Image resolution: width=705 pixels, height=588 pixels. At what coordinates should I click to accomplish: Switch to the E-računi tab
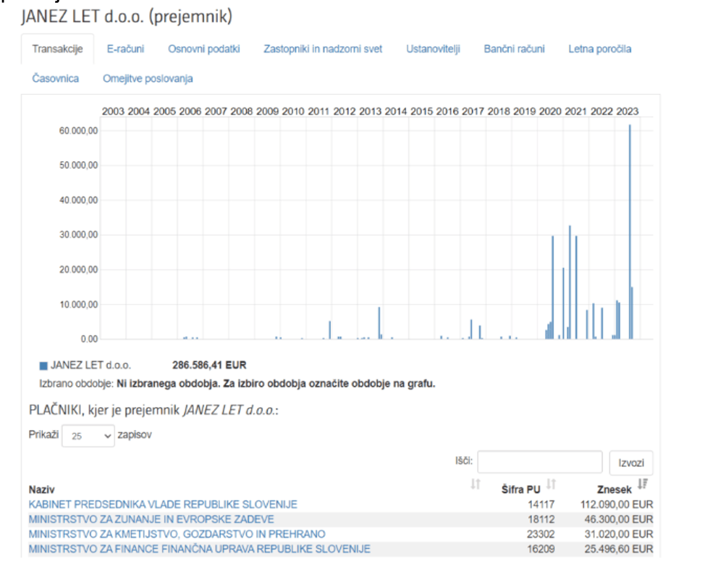pos(125,49)
